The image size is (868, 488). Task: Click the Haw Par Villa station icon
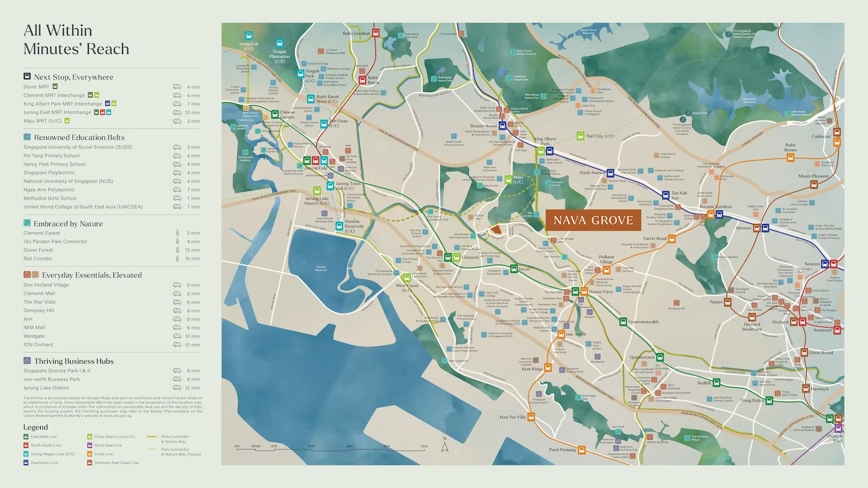531,417
